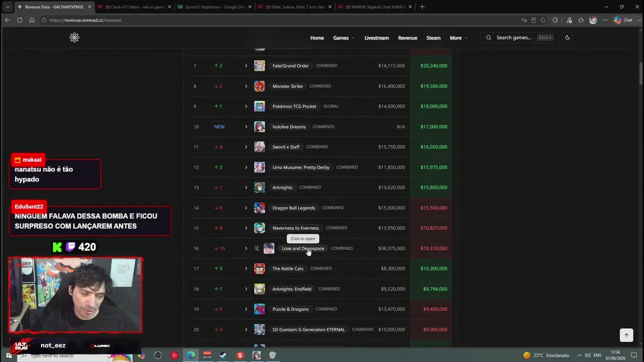The width and height of the screenshot is (644, 362).
Task: Click the Fate/Grand Order game icon
Action: [x=260, y=66]
